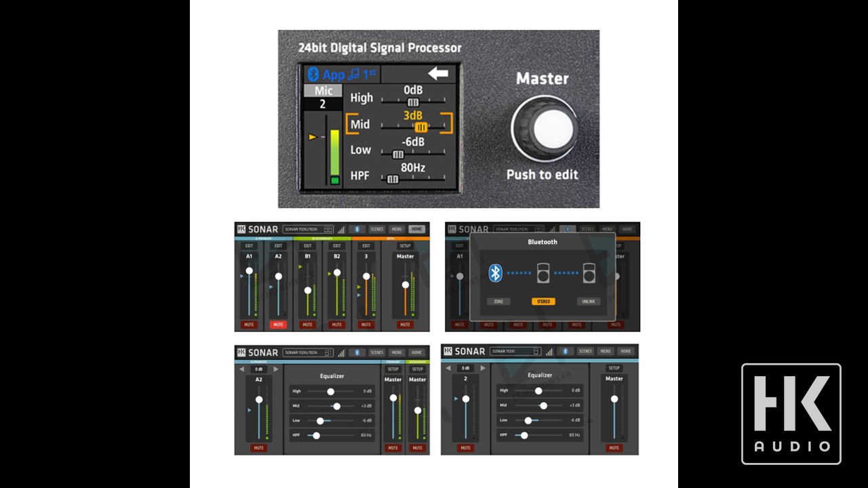Click EDIT above channel A1
This screenshot has height=488, width=868.
point(249,246)
